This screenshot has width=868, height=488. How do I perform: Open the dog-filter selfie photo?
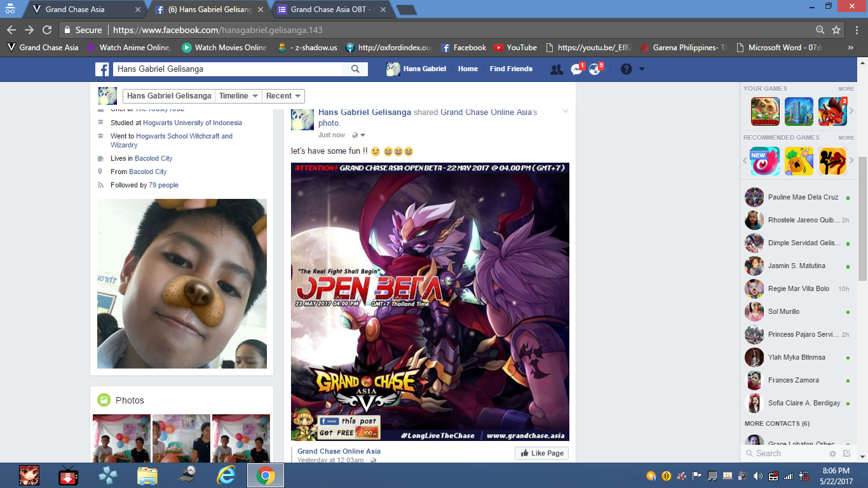click(182, 283)
